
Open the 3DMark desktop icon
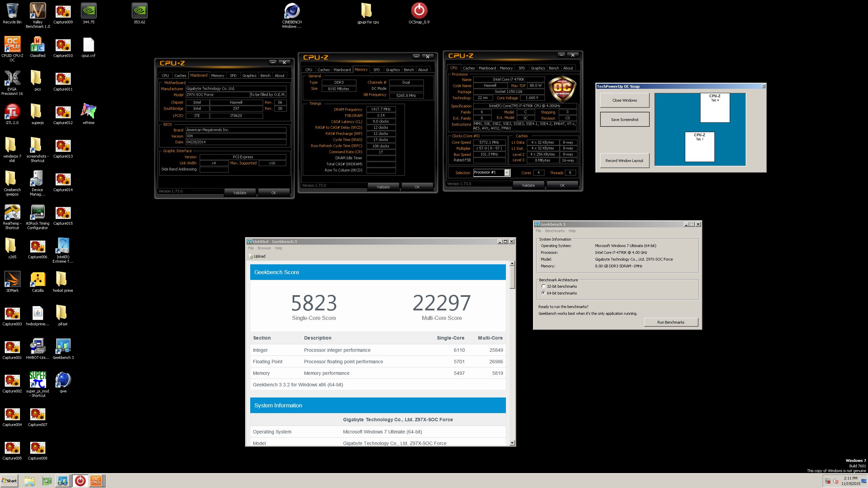(12, 282)
